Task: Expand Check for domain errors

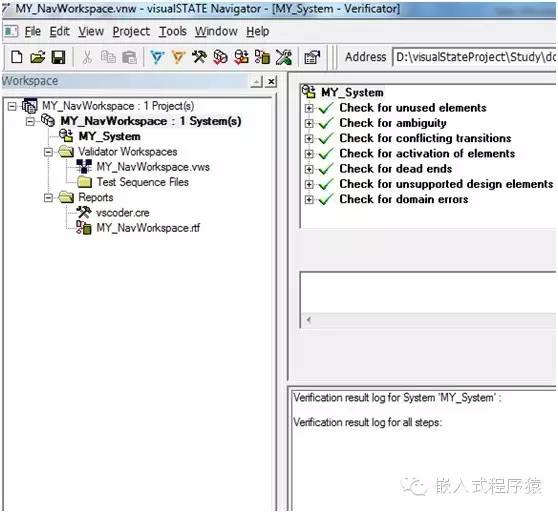Action: click(x=309, y=200)
